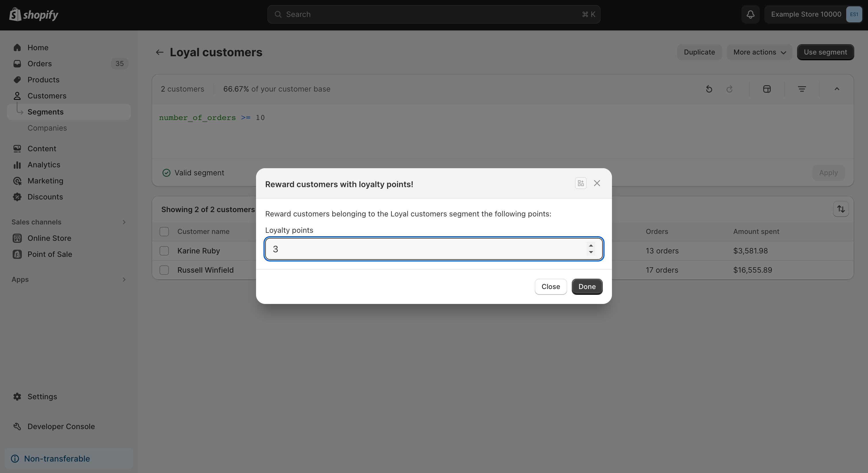
Task: Click the app grid icon in dialog header
Action: point(581,183)
